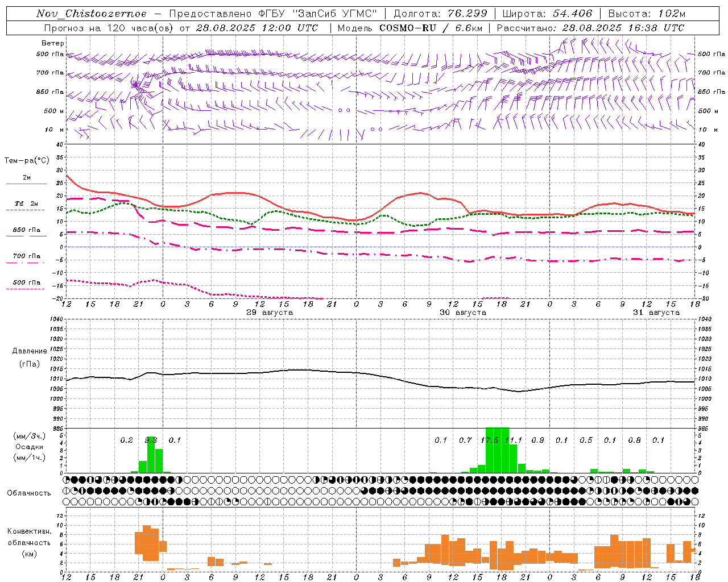
Task: Click the 'Тем-ра(°C)' temperature label
Action: [27, 161]
